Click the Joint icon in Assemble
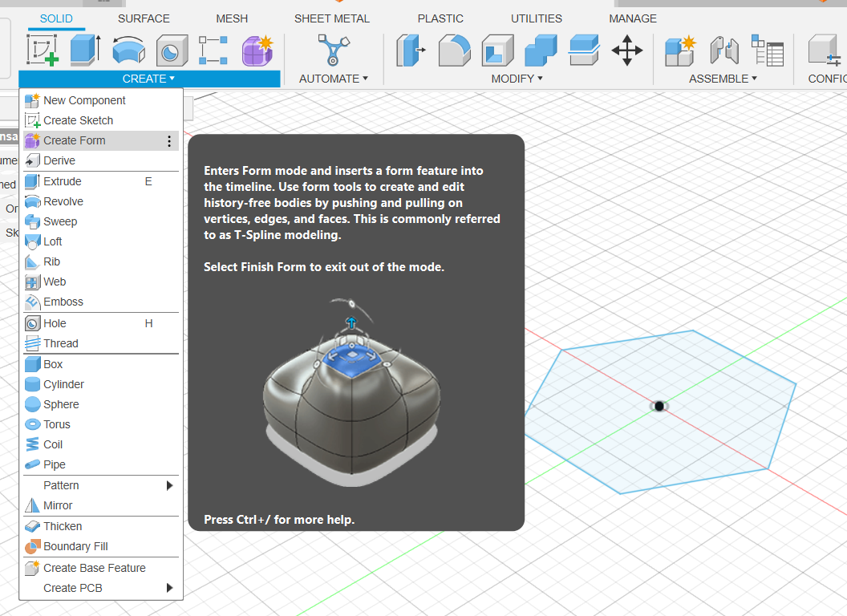847x616 pixels. (723, 51)
